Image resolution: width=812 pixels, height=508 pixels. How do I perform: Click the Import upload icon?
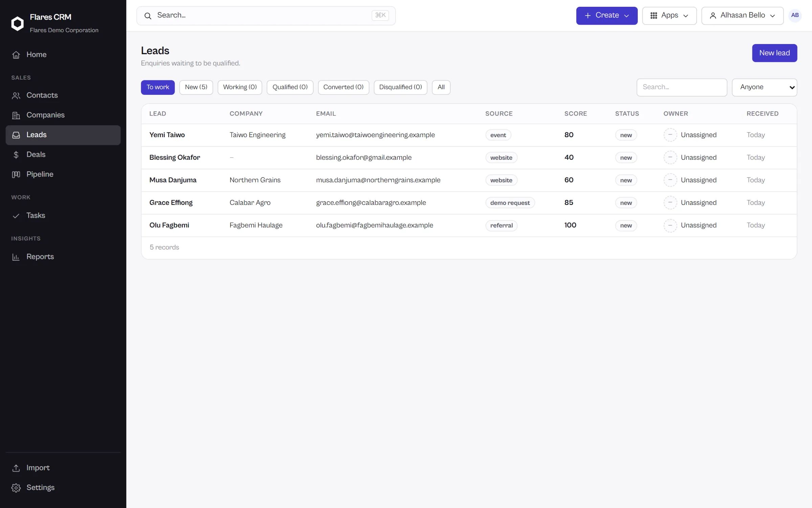[x=16, y=468]
